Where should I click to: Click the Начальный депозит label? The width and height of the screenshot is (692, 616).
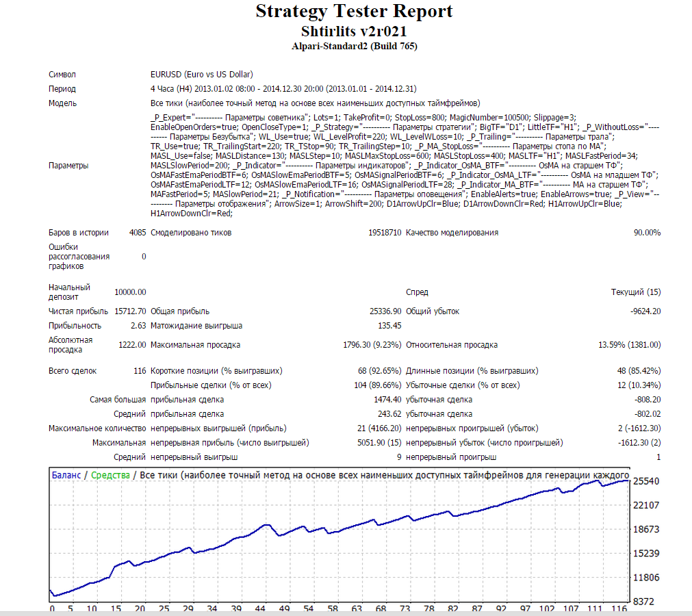pos(69,292)
